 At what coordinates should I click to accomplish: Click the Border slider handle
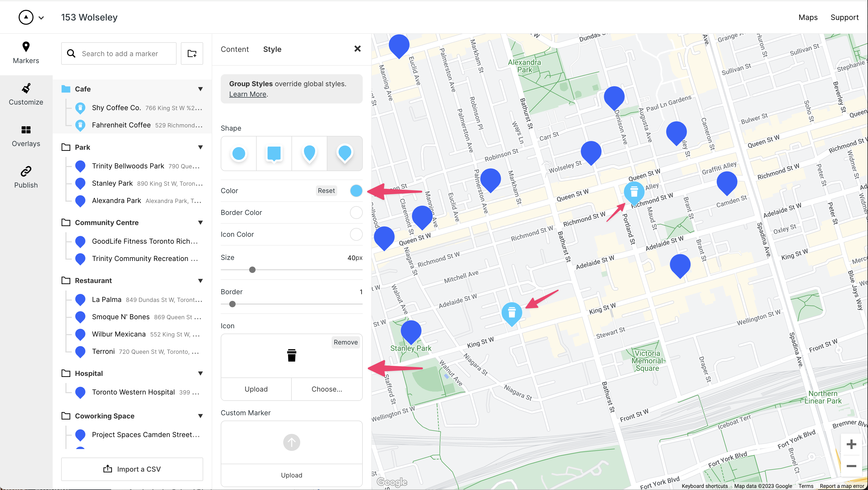(x=232, y=304)
